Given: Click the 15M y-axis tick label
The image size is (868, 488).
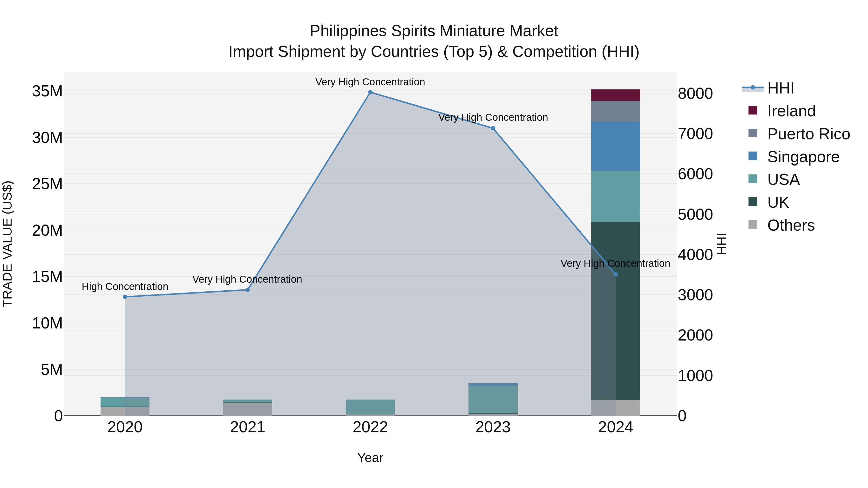Looking at the screenshot, I should (x=47, y=277).
